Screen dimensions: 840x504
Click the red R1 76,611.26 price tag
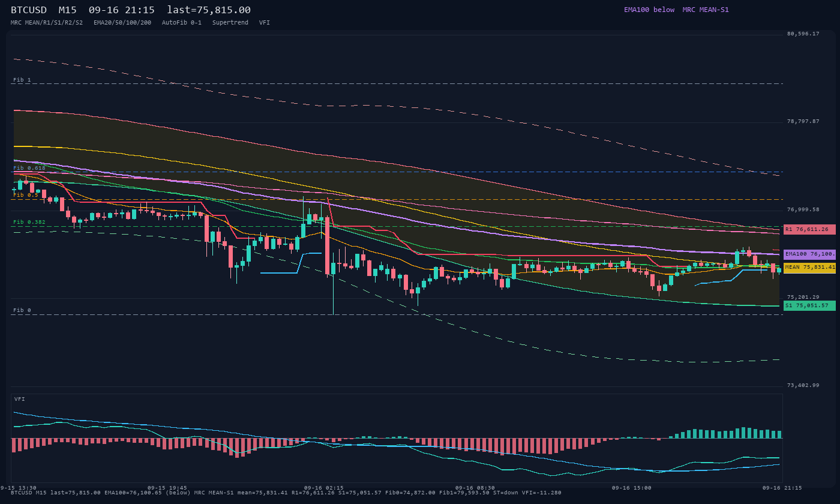click(x=809, y=229)
